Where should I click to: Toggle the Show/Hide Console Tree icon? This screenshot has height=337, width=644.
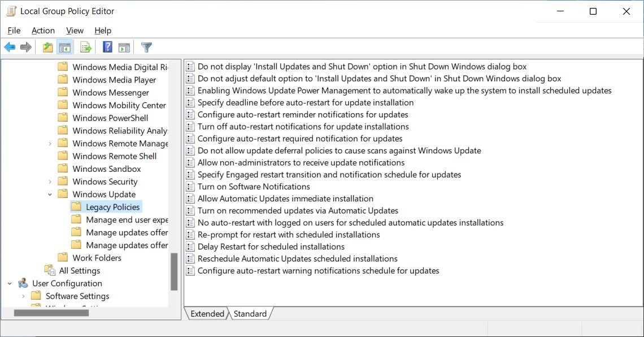pyautogui.click(x=66, y=47)
